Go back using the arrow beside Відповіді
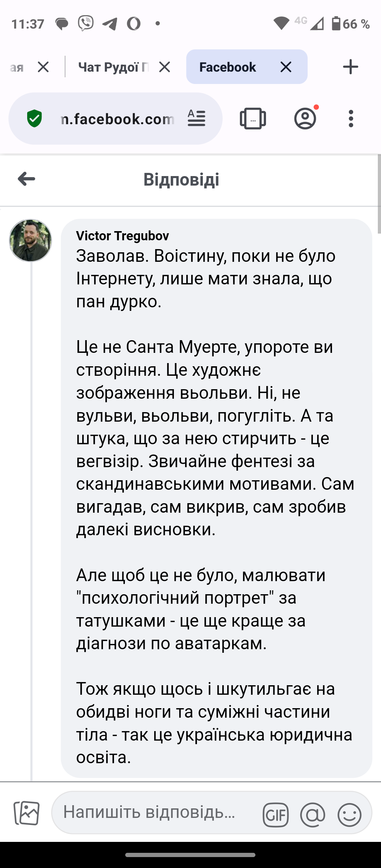Screen dimensions: 381x868 coord(26,179)
